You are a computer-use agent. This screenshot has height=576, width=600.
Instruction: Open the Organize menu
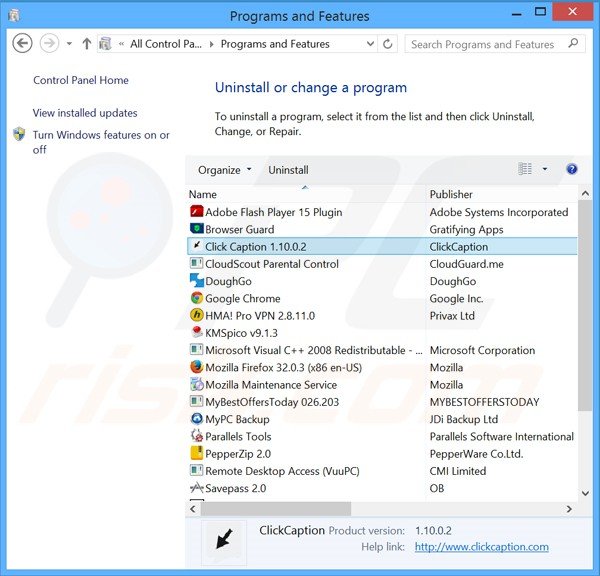tap(224, 170)
